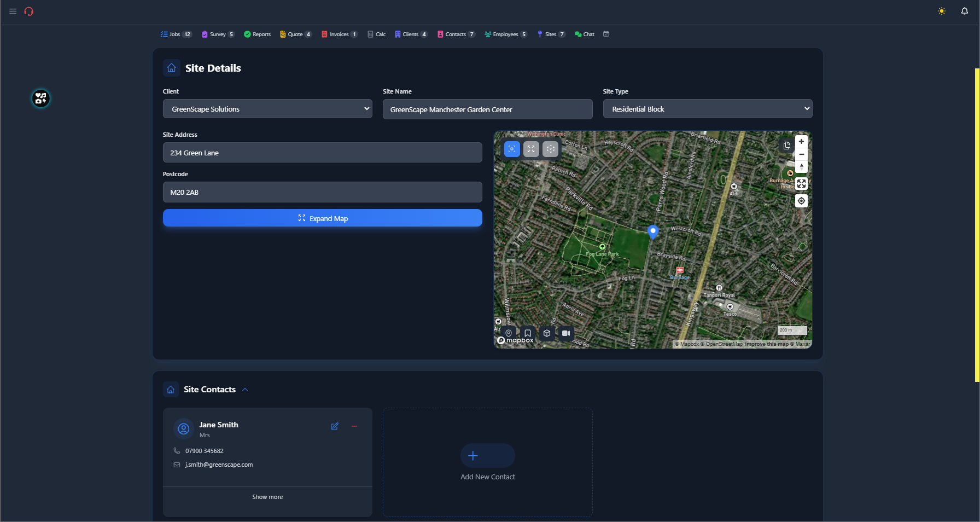
Task: Click the Site Contacts home icon
Action: (171, 390)
